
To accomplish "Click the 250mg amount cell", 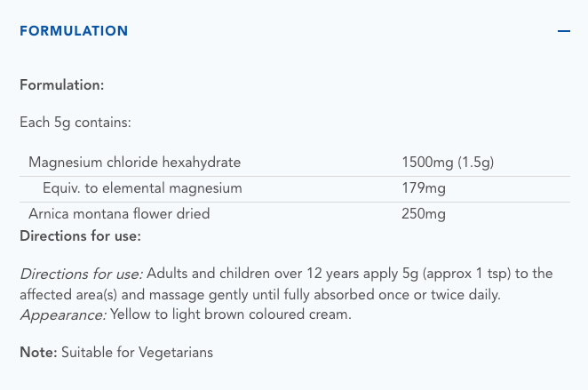I will pyautogui.click(x=424, y=214).
